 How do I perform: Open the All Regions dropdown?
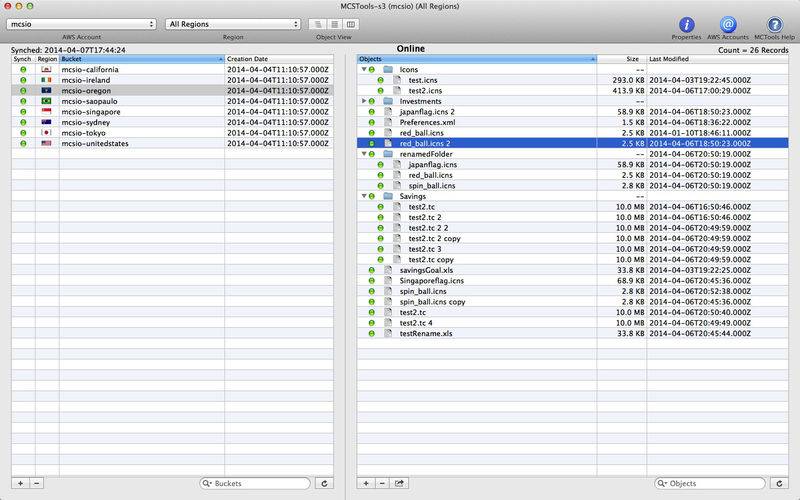click(x=233, y=24)
